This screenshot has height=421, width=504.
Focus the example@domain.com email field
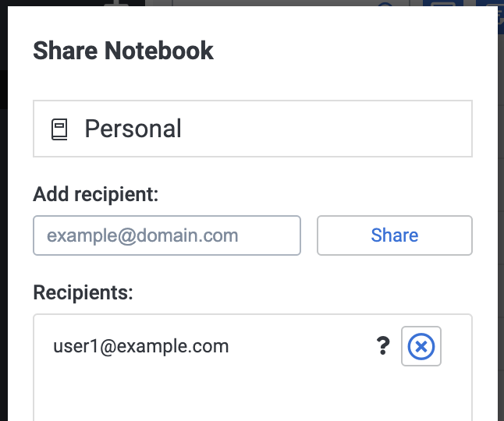click(167, 235)
